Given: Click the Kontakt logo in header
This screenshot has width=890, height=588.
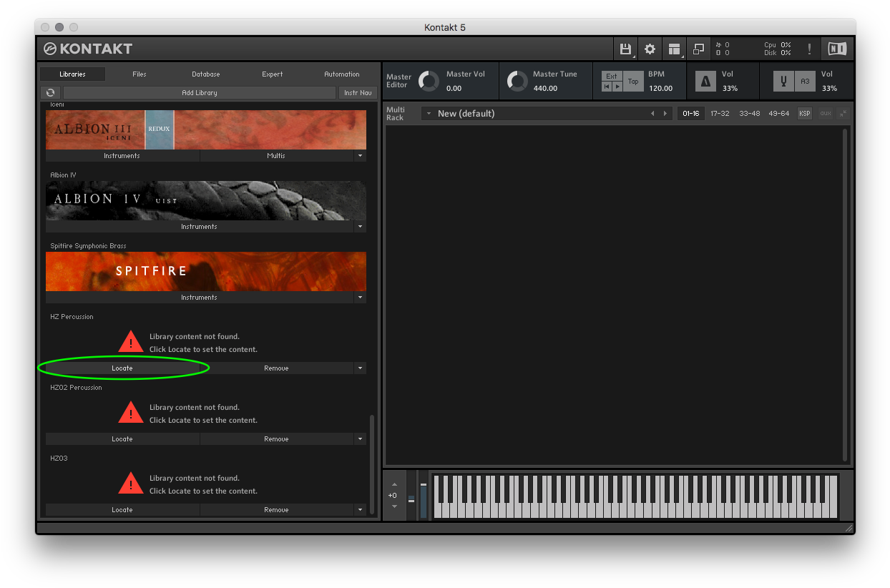Looking at the screenshot, I should pyautogui.click(x=88, y=49).
